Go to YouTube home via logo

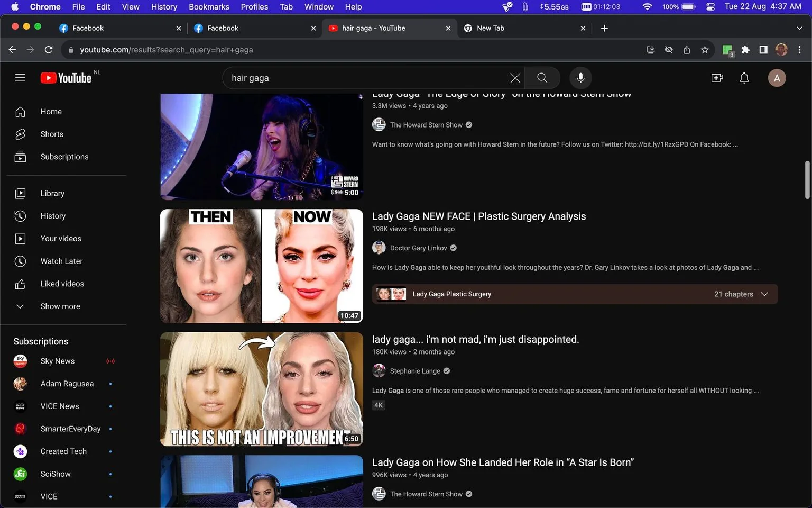(66, 78)
